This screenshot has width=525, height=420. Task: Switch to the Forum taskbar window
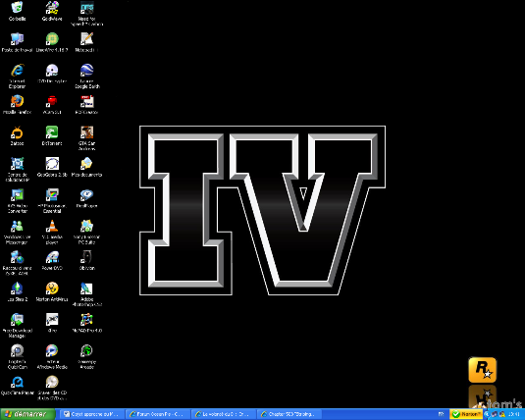[158, 414]
